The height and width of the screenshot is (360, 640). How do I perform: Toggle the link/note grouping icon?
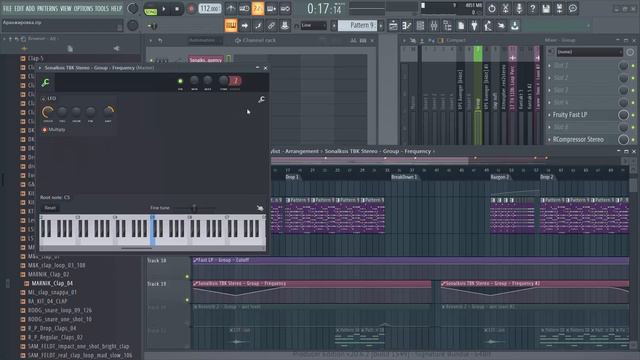271,25
